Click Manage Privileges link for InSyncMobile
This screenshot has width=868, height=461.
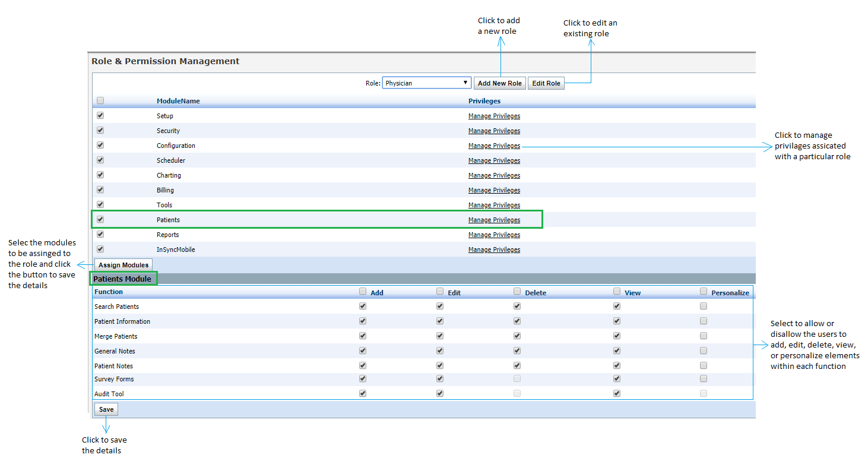(x=494, y=250)
